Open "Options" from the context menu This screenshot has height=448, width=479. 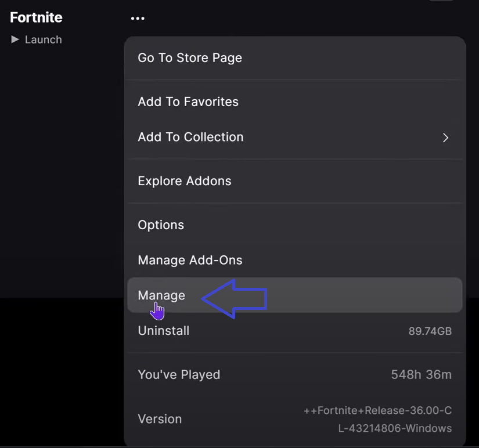(x=161, y=225)
